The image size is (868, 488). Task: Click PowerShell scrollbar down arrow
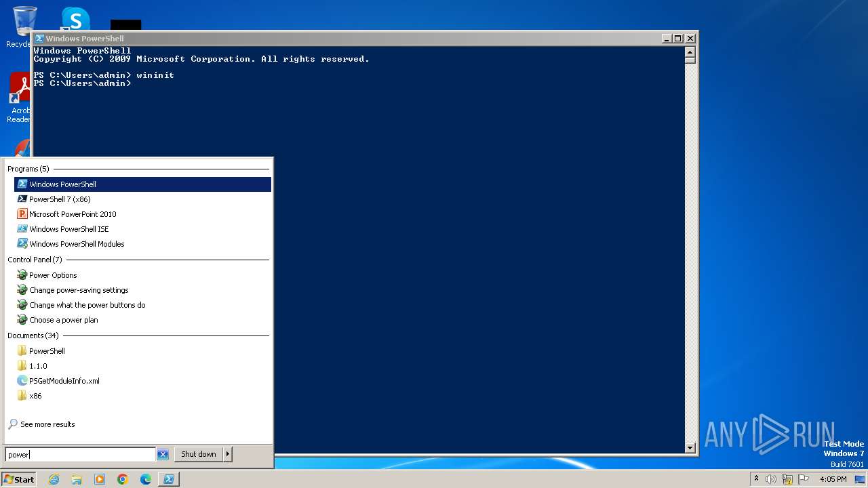(x=690, y=448)
